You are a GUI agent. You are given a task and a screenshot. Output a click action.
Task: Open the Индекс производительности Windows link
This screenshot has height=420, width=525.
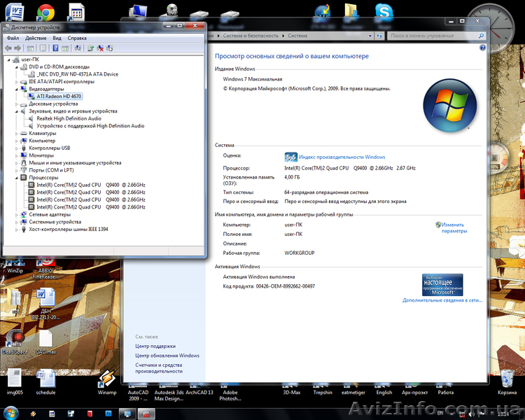tap(342, 157)
